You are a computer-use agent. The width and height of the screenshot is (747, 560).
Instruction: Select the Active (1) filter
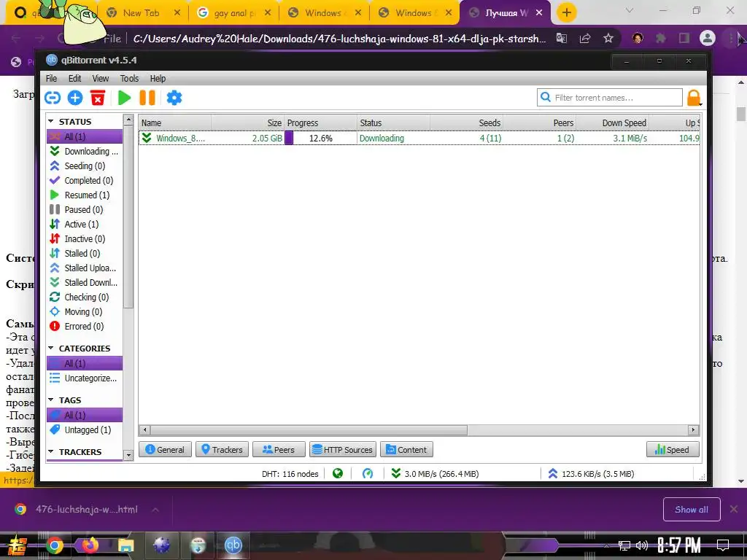click(85, 225)
